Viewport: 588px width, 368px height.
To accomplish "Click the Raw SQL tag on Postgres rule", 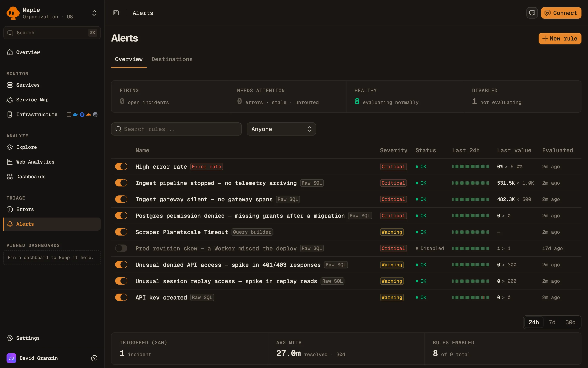I will click(360, 216).
